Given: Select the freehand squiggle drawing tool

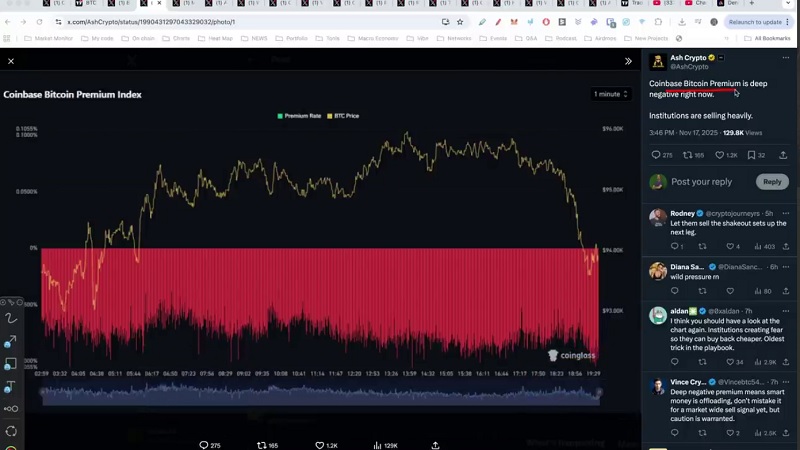Looking at the screenshot, I should [x=11, y=318].
